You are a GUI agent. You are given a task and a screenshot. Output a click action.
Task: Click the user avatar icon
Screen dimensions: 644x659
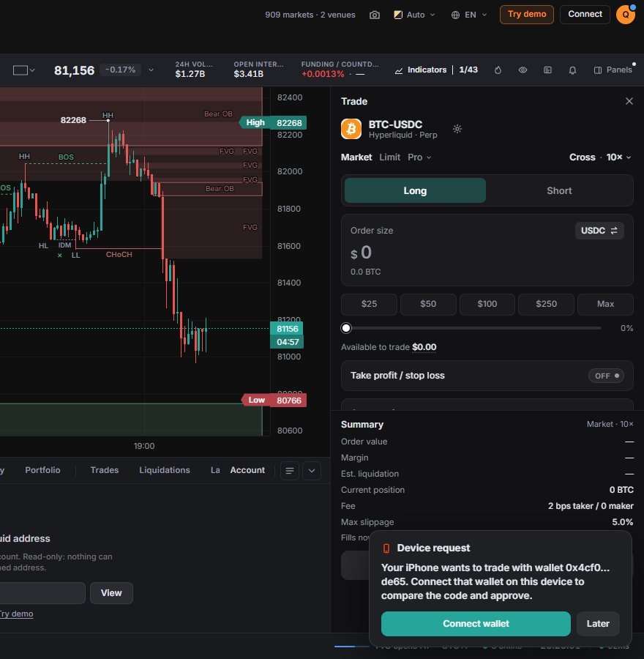coord(626,15)
